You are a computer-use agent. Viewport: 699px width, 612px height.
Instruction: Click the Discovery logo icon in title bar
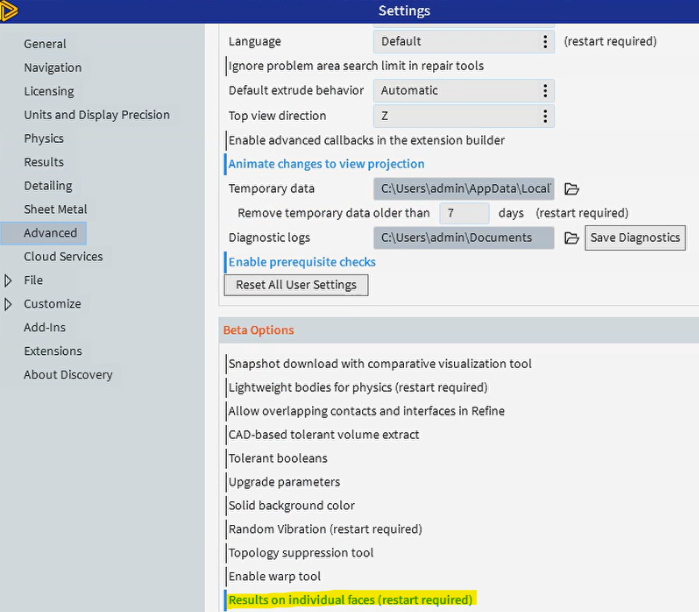9,11
